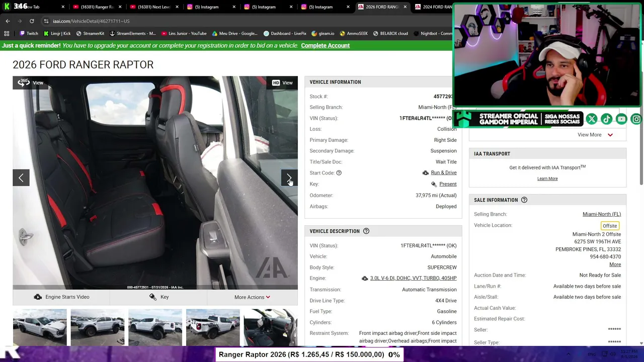Open the Miami-North (FL) selling branch link
644x362 pixels.
(602, 214)
